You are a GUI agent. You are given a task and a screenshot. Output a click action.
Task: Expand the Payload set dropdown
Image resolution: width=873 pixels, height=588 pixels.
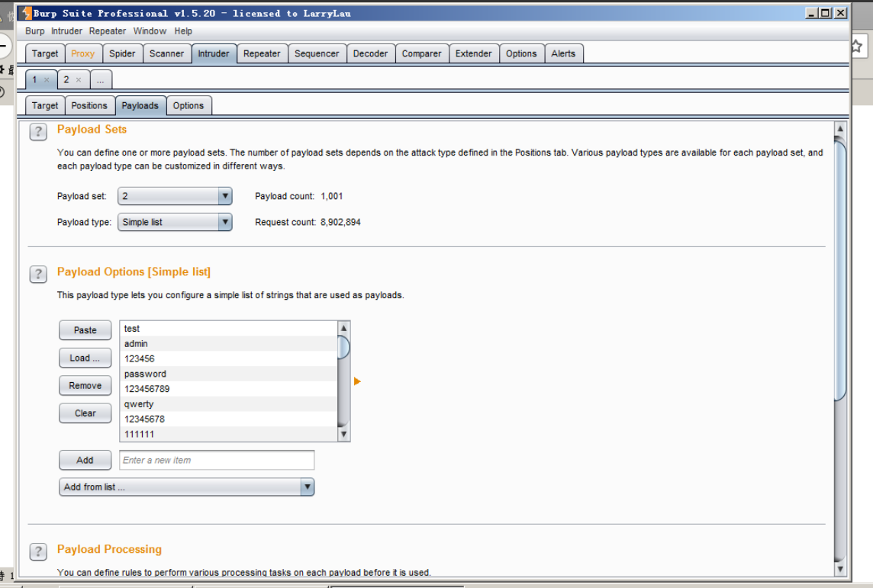[x=224, y=196]
